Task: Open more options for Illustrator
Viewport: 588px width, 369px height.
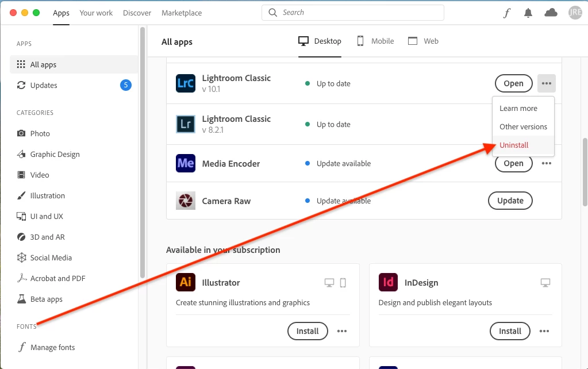Action: (341, 330)
